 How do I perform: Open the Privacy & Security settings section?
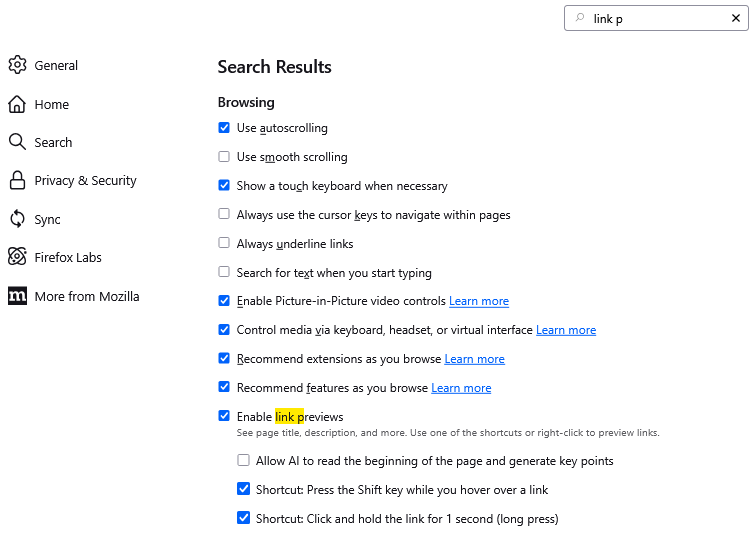pos(85,181)
